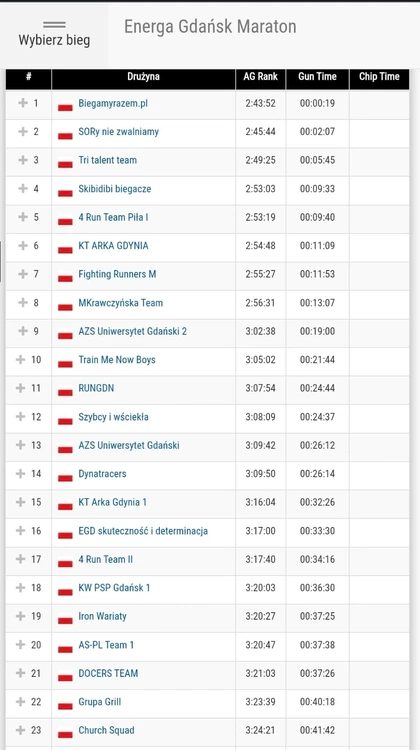
Task: Click Polish flag beside Tri talent team
Action: 65,162
